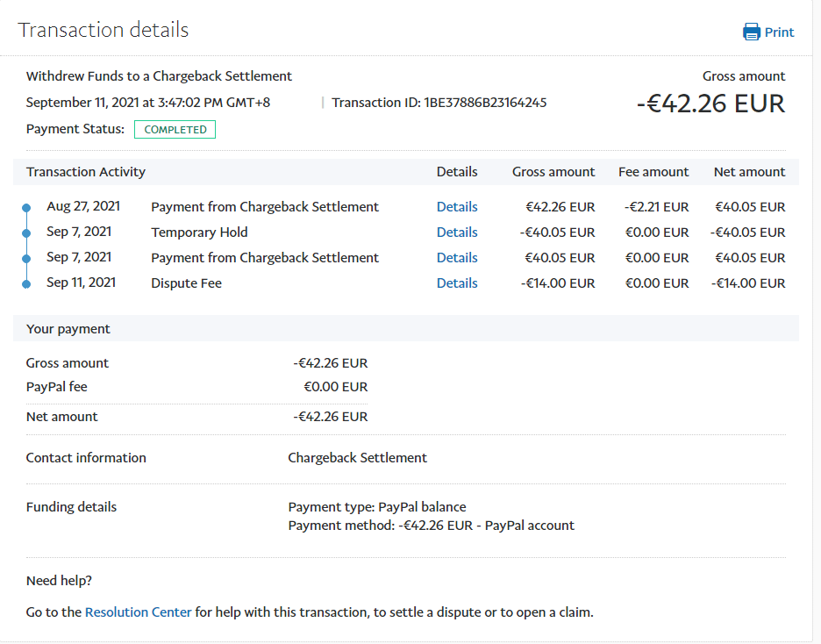
Task: Click the timeline dot for the Dispute Fee
Action: click(x=26, y=283)
